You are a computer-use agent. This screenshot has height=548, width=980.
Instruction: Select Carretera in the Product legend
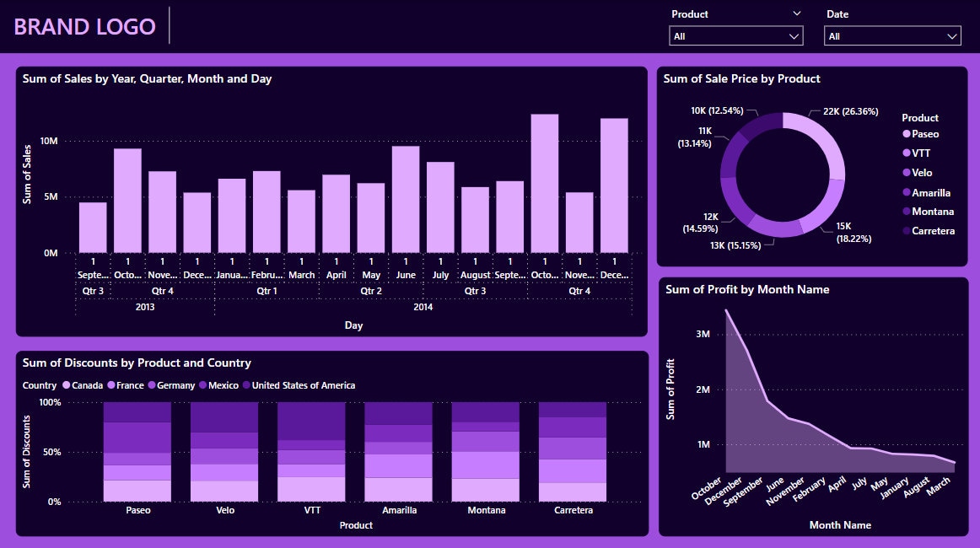(933, 230)
